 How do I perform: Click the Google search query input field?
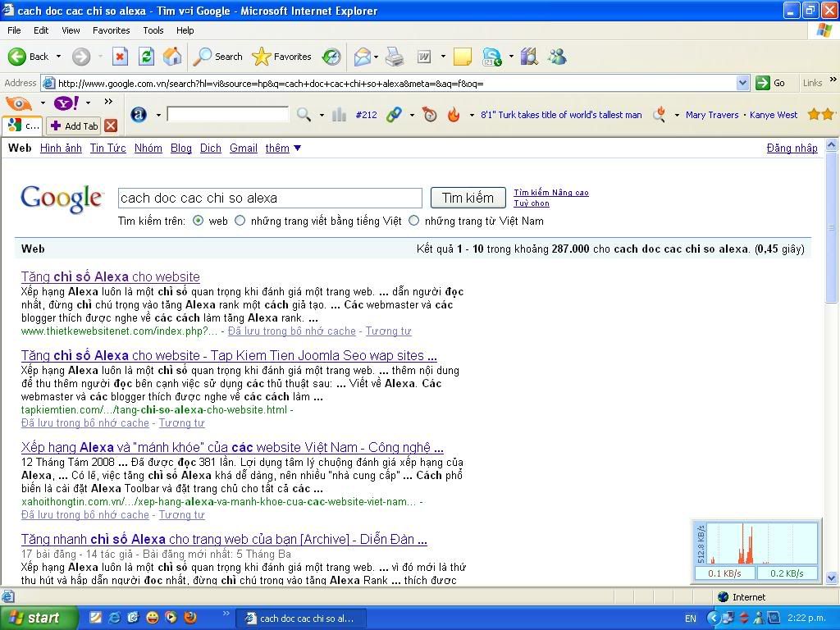(270, 198)
